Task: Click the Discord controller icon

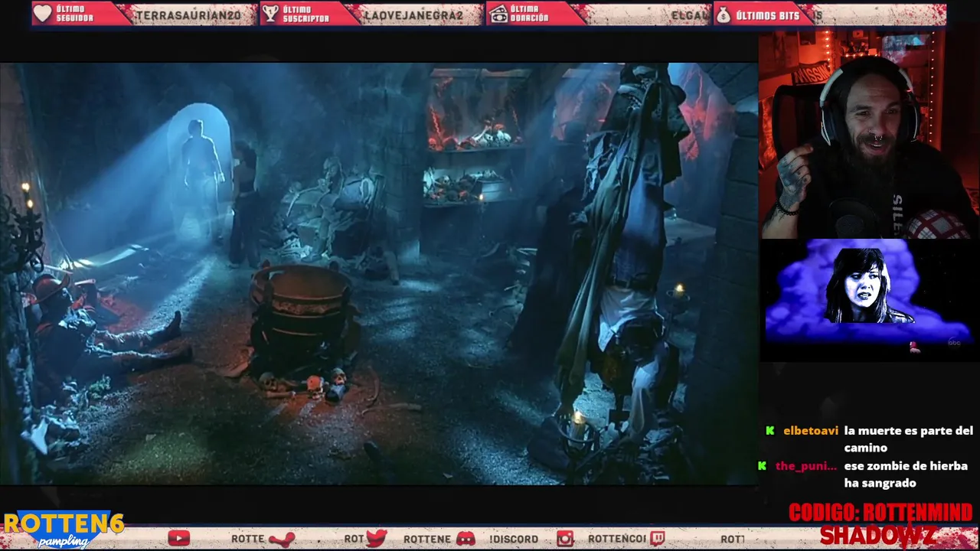Action: click(465, 539)
